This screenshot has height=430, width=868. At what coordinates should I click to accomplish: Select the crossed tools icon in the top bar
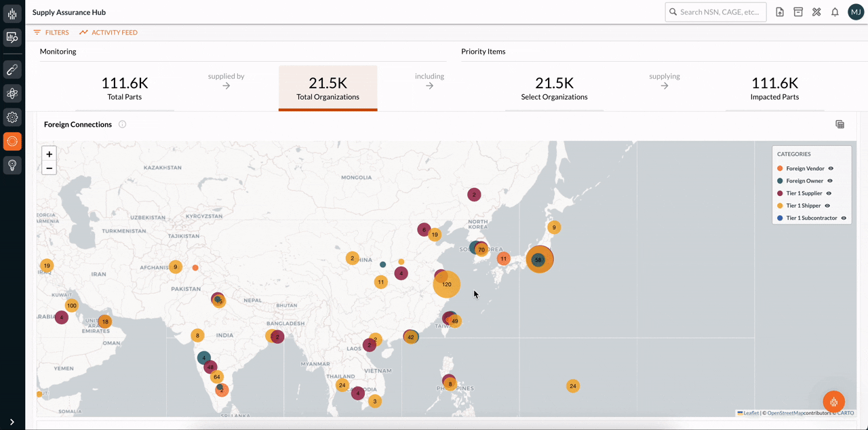(816, 12)
